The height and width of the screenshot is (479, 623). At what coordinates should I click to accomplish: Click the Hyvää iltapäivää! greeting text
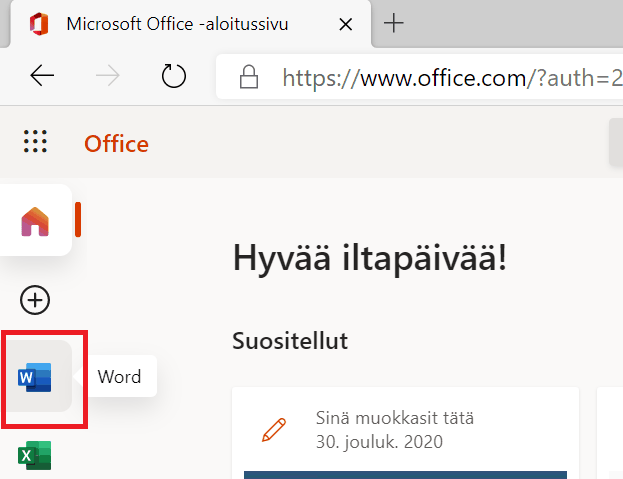click(370, 258)
